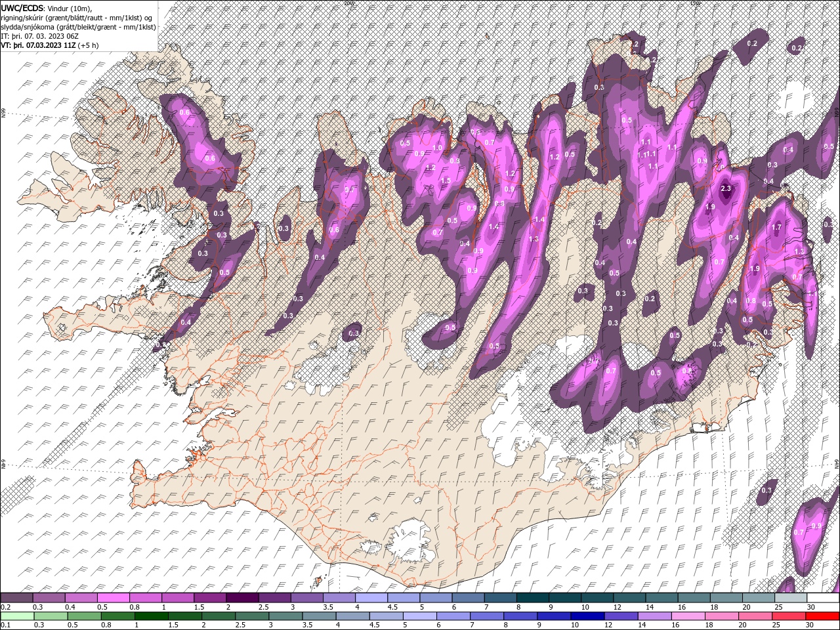
Task: Click the 30 label under the red rain swatch
Action: [810, 625]
